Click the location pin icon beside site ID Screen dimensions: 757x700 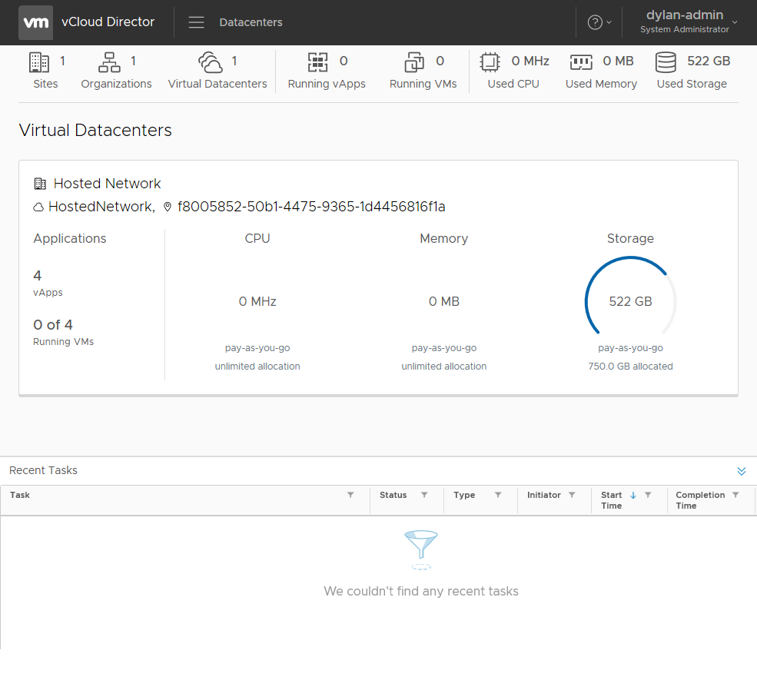pos(168,207)
